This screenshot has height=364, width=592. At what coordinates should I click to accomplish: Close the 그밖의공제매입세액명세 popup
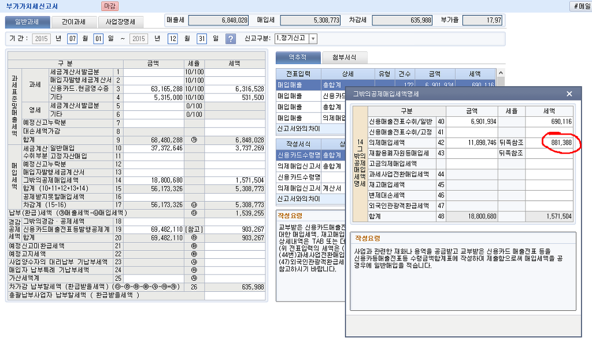pos(569,94)
